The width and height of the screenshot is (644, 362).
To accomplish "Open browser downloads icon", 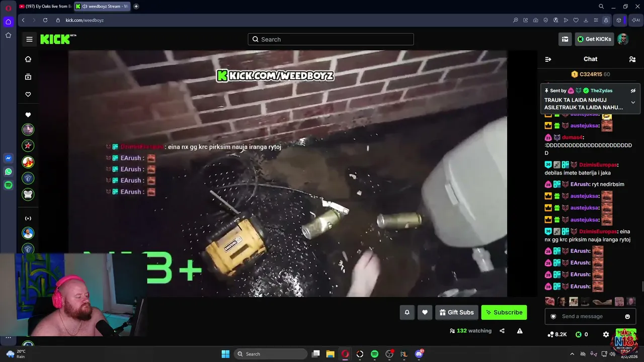I will (586, 20).
